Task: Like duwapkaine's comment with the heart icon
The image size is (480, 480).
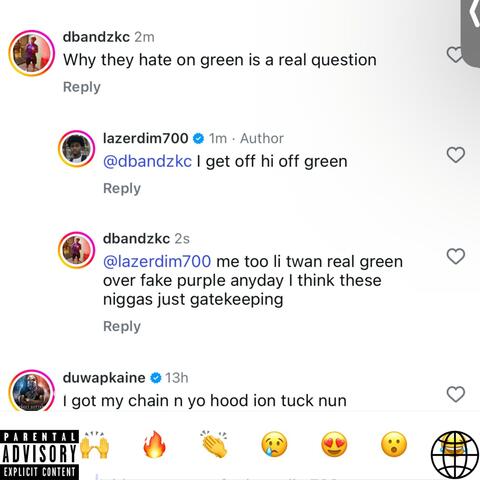Action: click(456, 394)
